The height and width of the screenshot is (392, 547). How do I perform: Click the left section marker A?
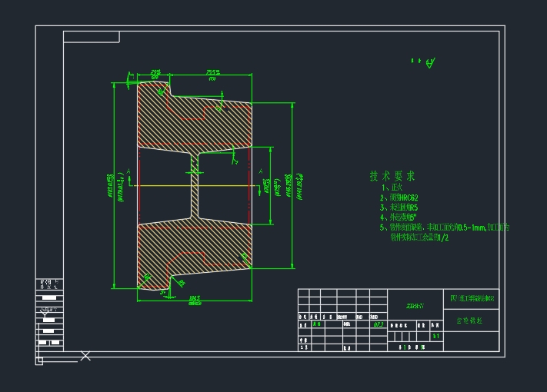128,171
